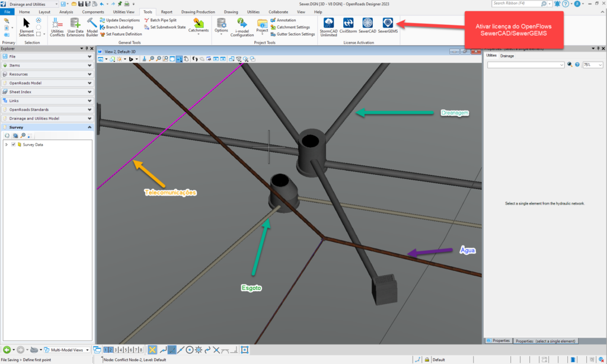607x364 pixels.
Task: Click Branch Labeling
Action: 117,27
